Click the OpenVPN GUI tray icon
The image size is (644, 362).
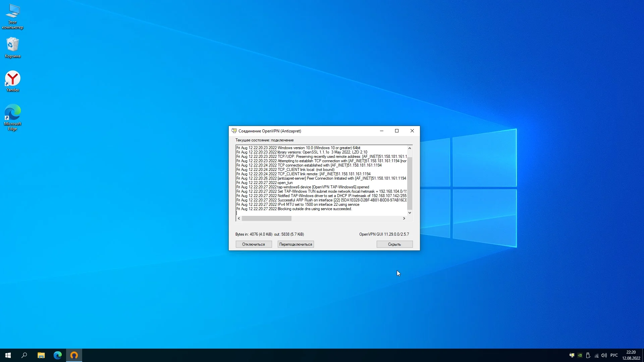pos(572,355)
